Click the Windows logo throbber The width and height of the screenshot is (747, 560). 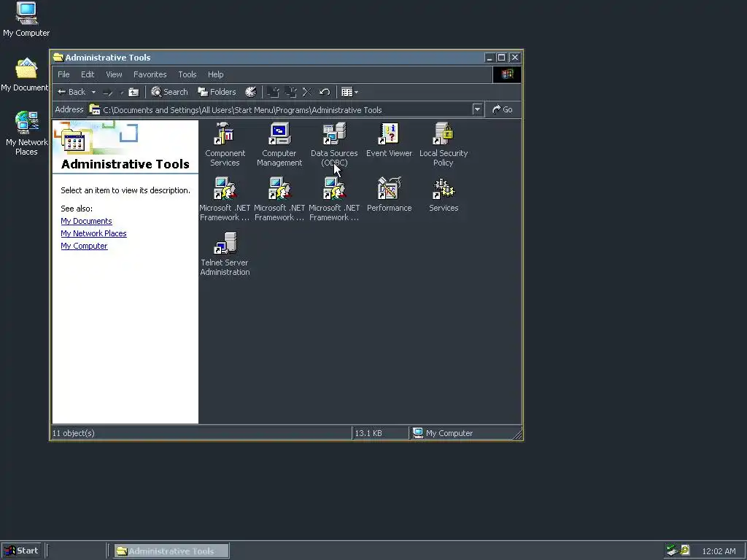coord(507,74)
